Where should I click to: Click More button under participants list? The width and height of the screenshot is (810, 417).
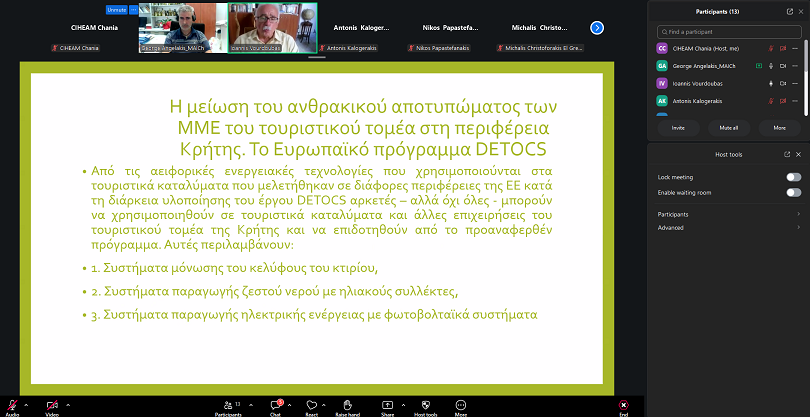(x=780, y=128)
